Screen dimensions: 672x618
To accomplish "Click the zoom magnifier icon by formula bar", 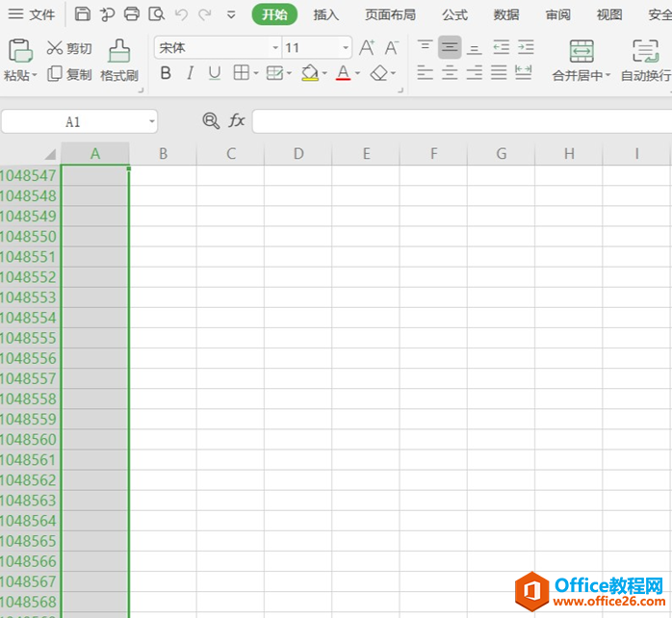I will point(211,121).
